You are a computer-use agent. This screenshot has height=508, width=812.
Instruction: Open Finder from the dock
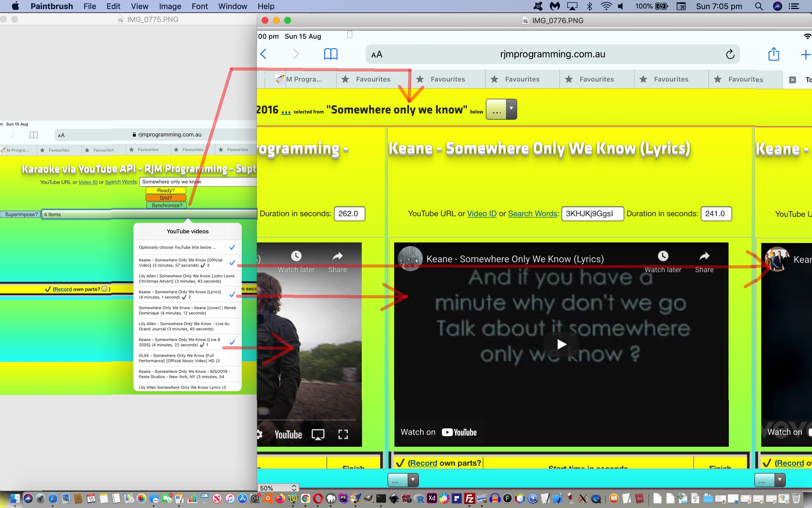(x=15, y=499)
